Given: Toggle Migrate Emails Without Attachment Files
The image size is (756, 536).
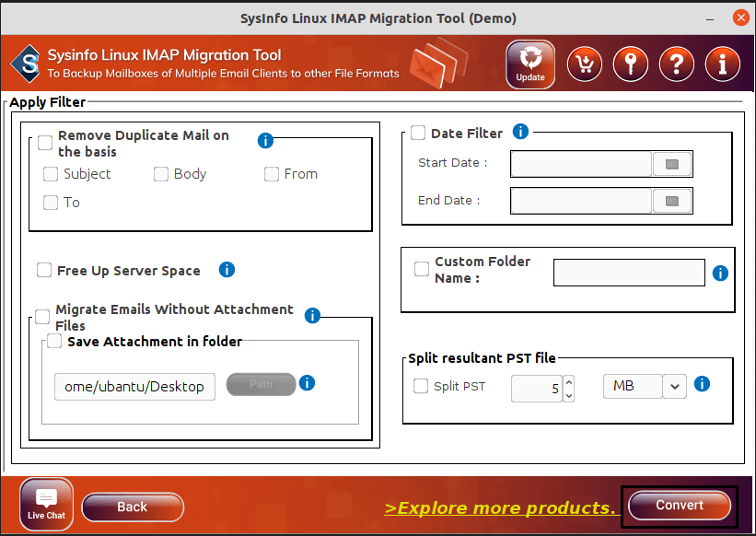Looking at the screenshot, I should coord(42,317).
